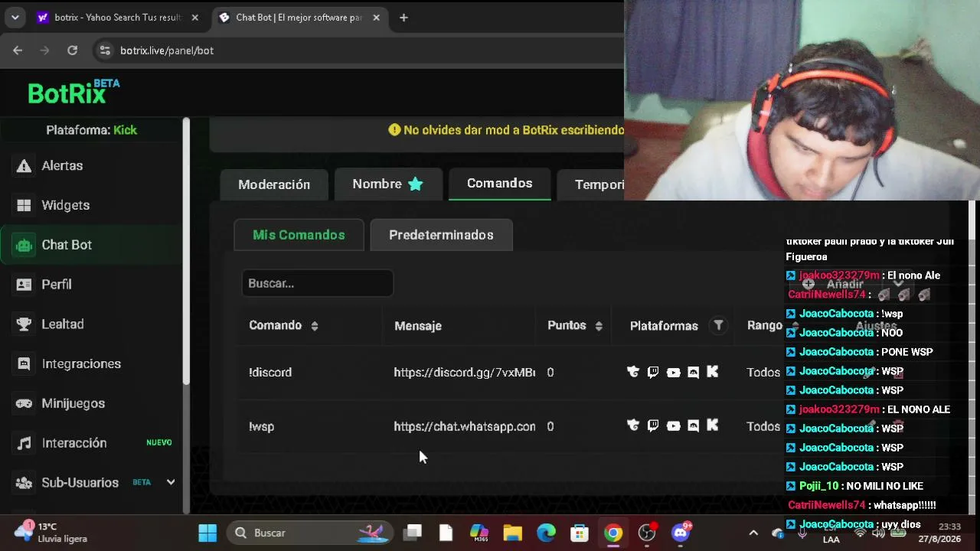The height and width of the screenshot is (551, 980).
Task: Close the Chat Bot browser tab
Action: click(376, 18)
